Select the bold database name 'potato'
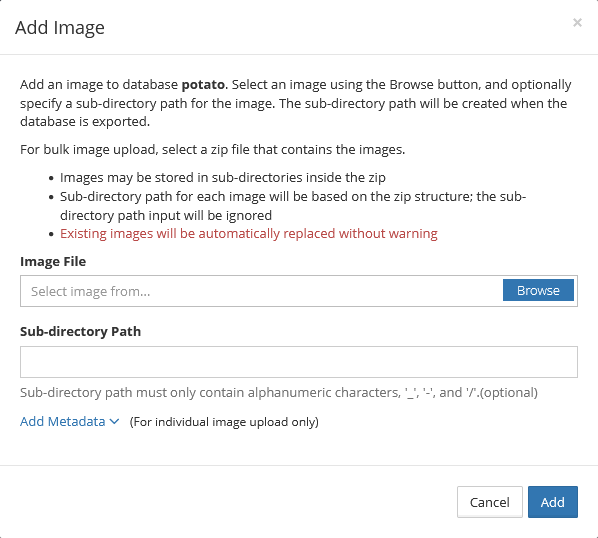This screenshot has width=598, height=538. click(x=203, y=84)
